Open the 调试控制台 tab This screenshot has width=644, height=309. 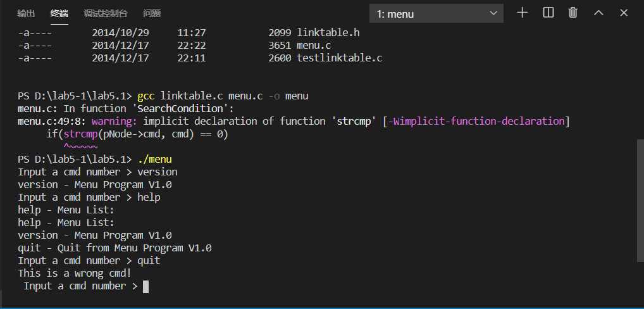[x=106, y=13]
